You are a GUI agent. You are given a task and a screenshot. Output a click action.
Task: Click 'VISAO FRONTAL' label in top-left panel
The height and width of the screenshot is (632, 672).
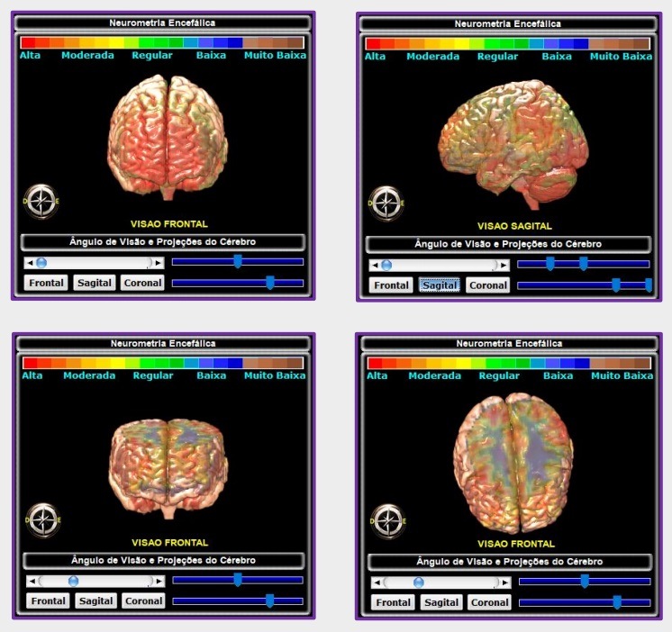(x=168, y=224)
